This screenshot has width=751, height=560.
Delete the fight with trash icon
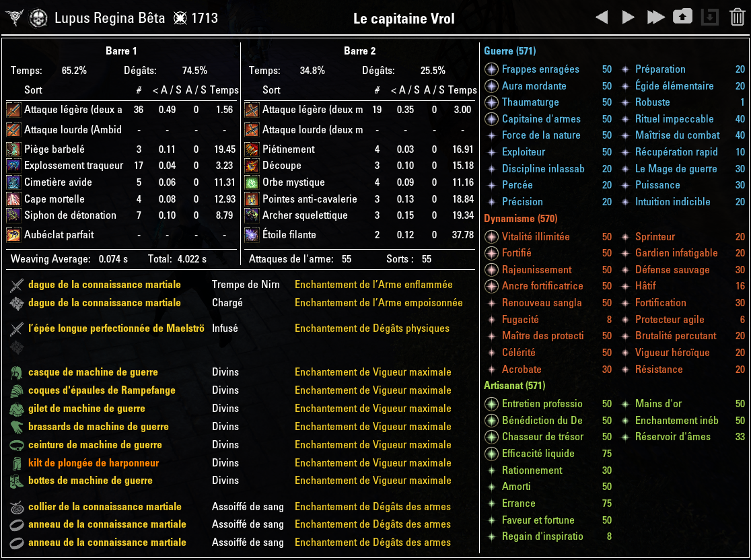pos(737,17)
